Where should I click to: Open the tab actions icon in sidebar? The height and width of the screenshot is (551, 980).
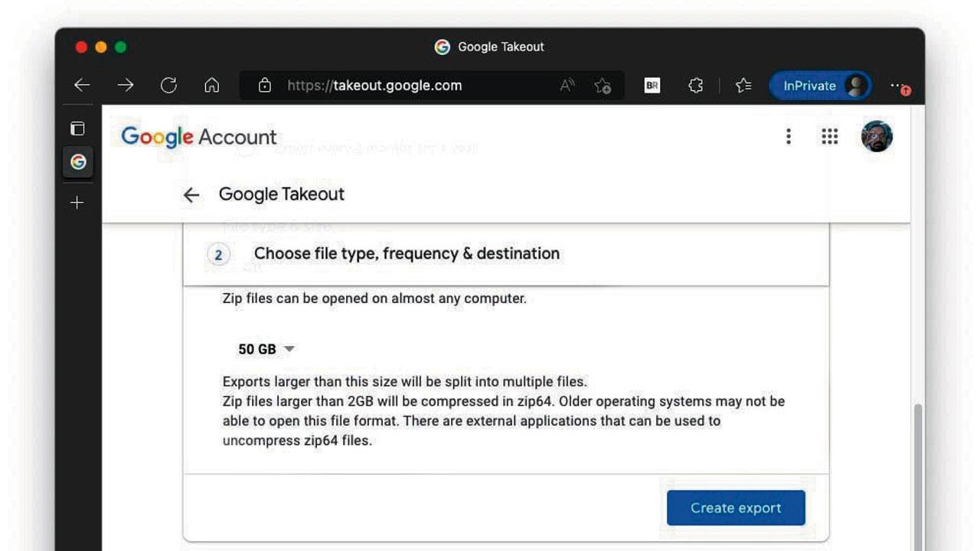coord(77,129)
